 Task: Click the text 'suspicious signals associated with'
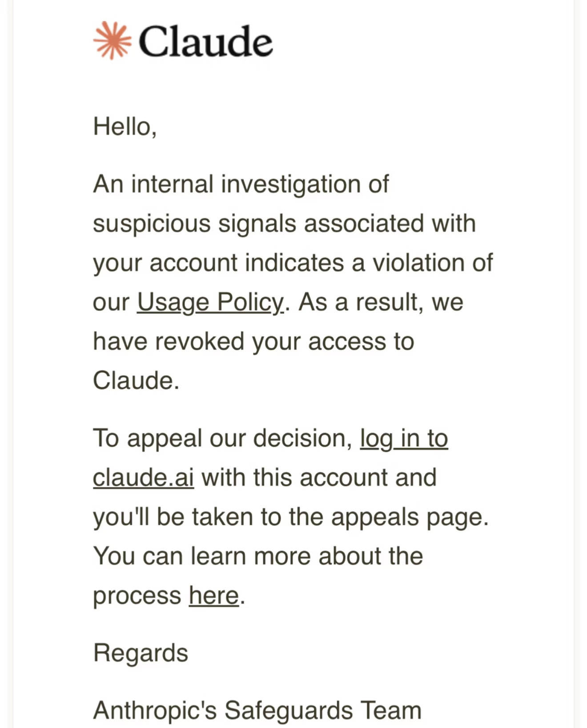pos(284,224)
